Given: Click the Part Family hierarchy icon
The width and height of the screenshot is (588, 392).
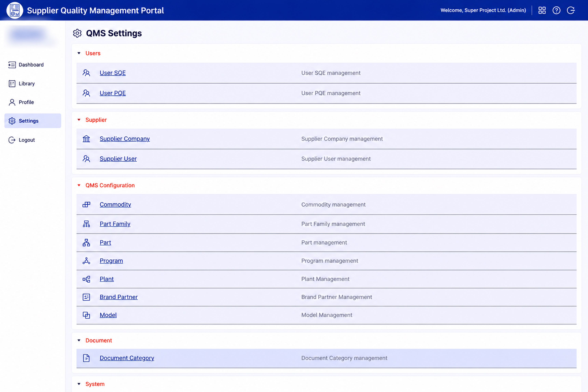Looking at the screenshot, I should click(86, 224).
